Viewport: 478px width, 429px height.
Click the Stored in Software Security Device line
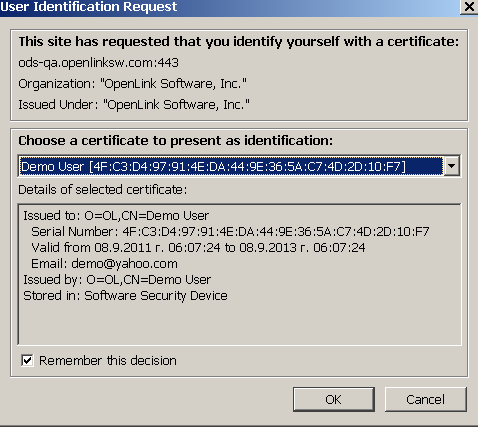(125, 296)
